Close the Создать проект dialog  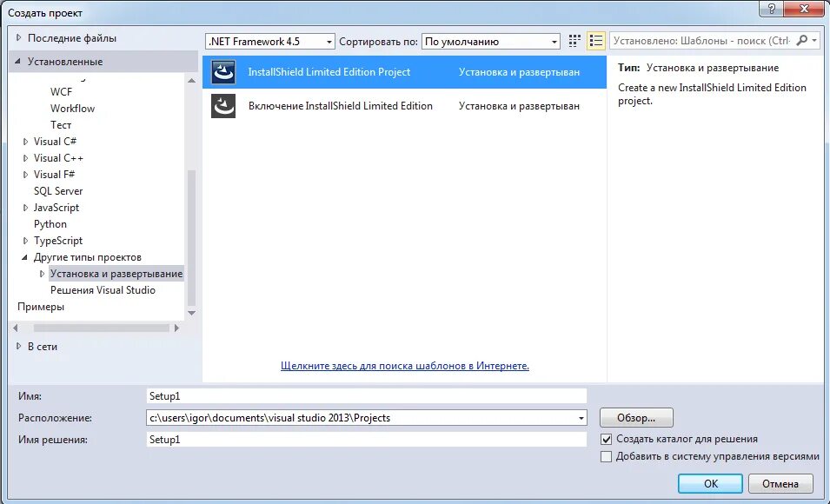coord(805,9)
